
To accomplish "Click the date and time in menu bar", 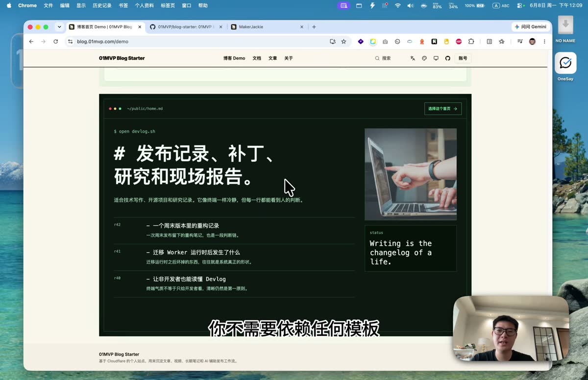I will pos(556,5).
